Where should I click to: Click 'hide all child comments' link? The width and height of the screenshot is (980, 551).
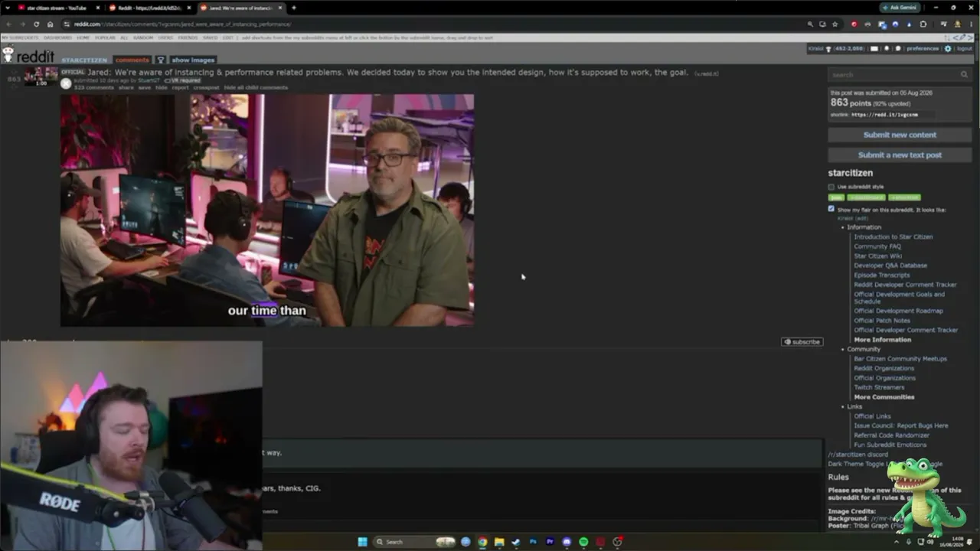(256, 87)
